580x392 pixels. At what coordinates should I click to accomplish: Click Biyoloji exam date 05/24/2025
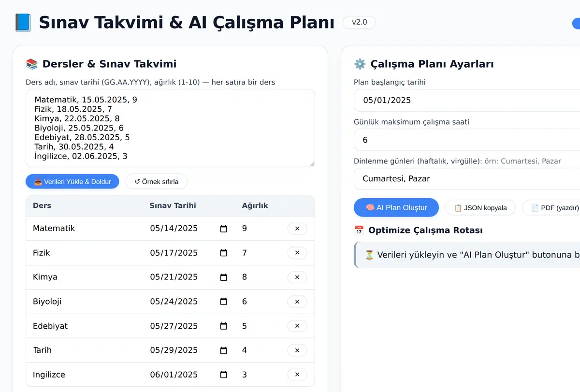174,302
